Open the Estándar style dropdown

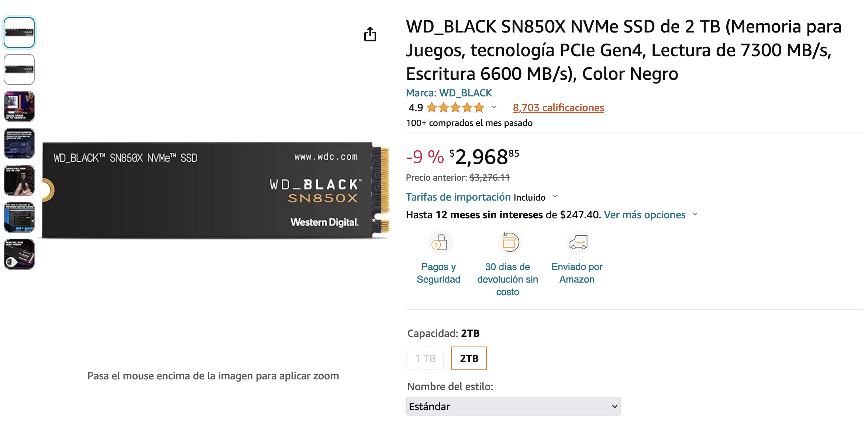pos(513,406)
